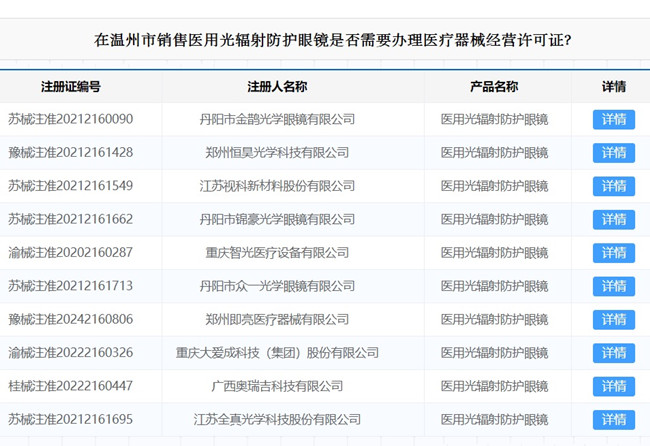
Task: Open details for 丹阳市众一光学眼镜有限公司
Action: point(614,286)
